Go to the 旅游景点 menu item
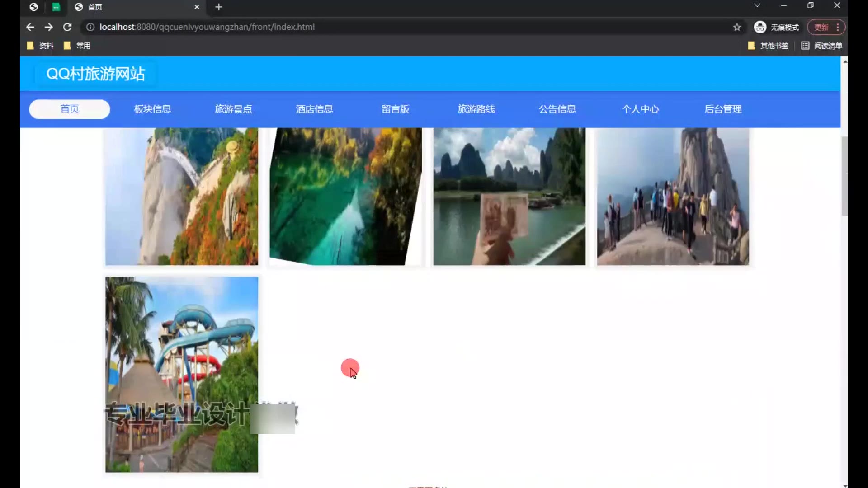 233,109
